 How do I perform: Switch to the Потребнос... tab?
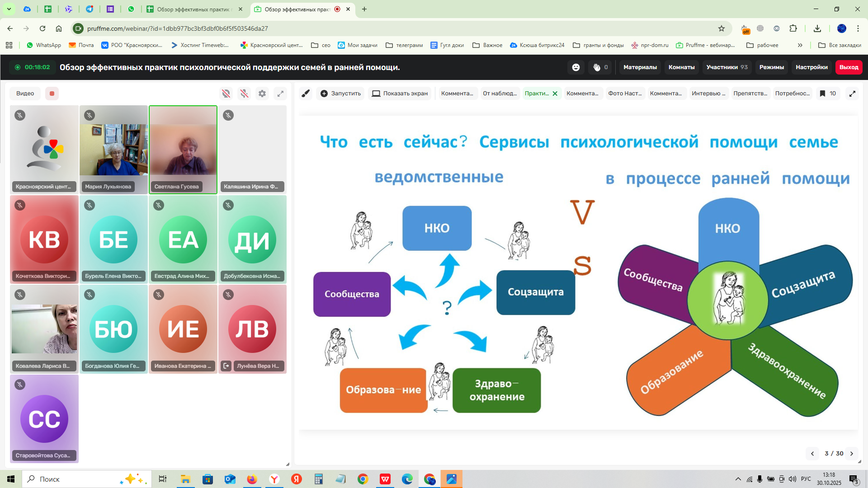(793, 94)
